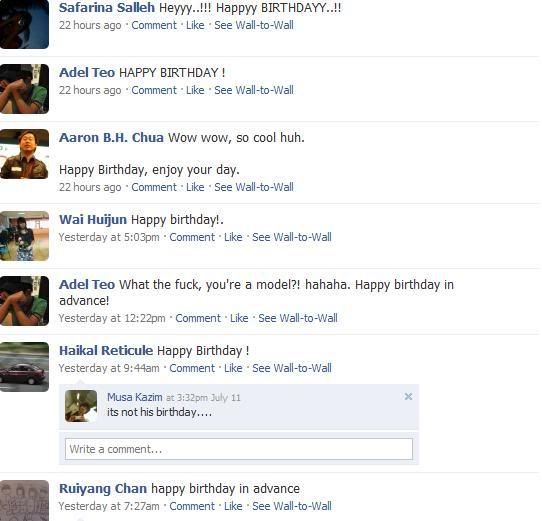Open Aaron B.H. Chua's profile name link
This screenshot has height=521, width=542.
pos(111,138)
